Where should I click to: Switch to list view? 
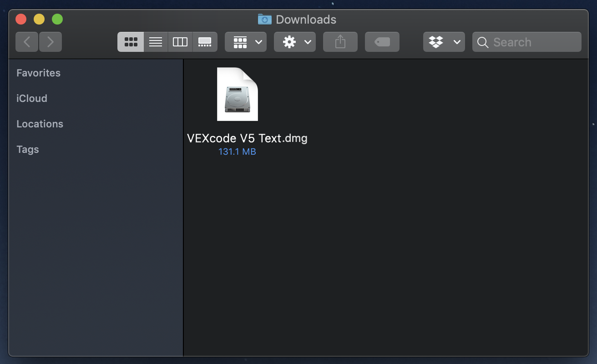point(155,41)
